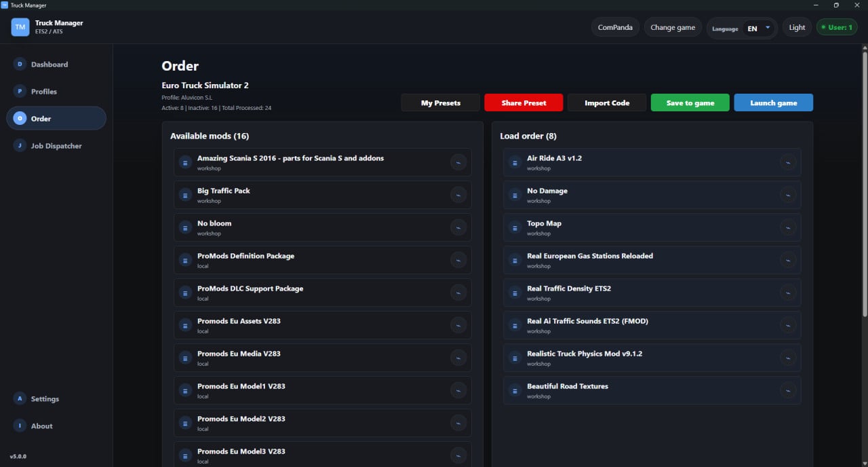Open Settings from the sidebar

[56, 399]
